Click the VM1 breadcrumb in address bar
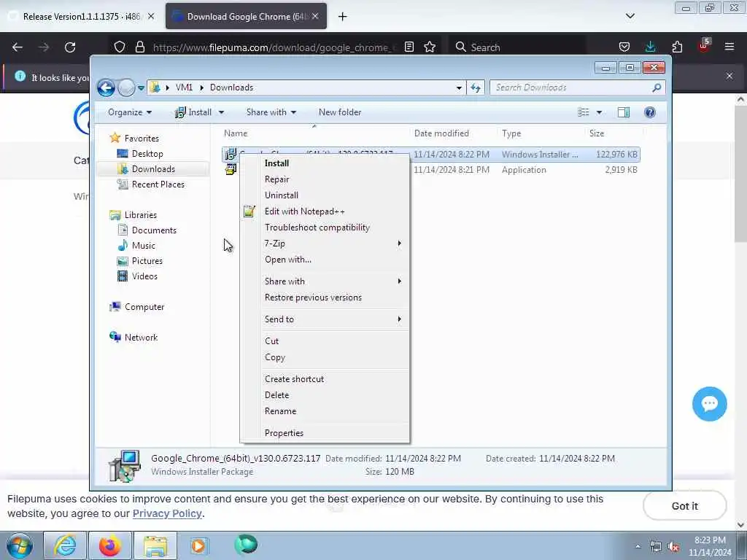The width and height of the screenshot is (747, 560). point(184,87)
